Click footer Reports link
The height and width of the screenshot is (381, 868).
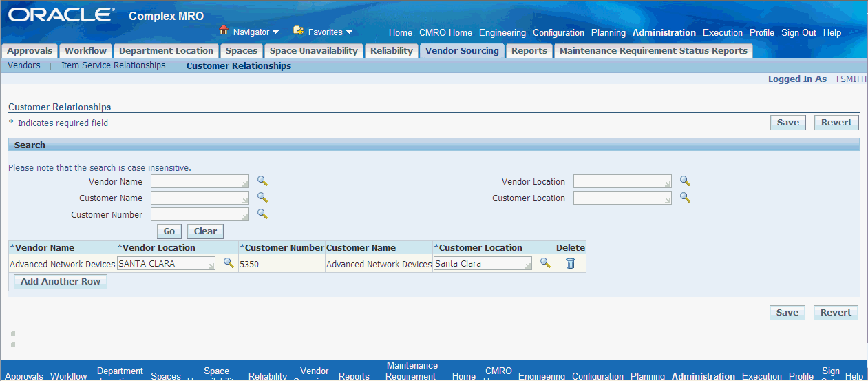(x=354, y=376)
